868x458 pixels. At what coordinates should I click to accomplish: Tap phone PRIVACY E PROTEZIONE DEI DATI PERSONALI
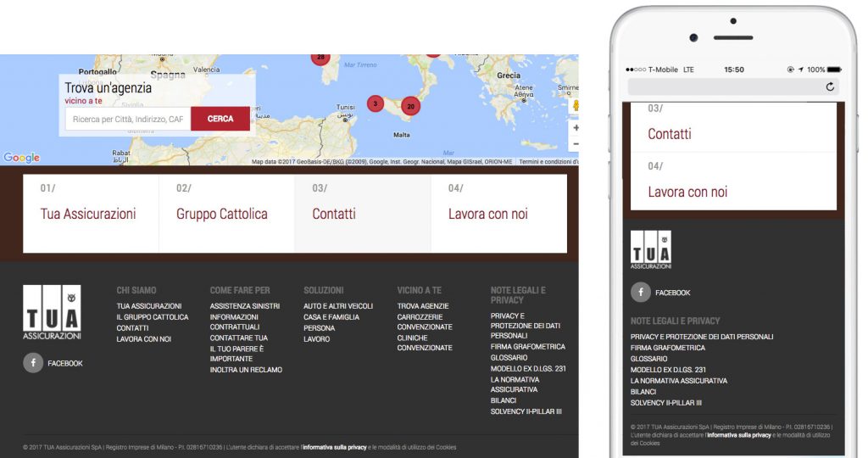click(702, 337)
